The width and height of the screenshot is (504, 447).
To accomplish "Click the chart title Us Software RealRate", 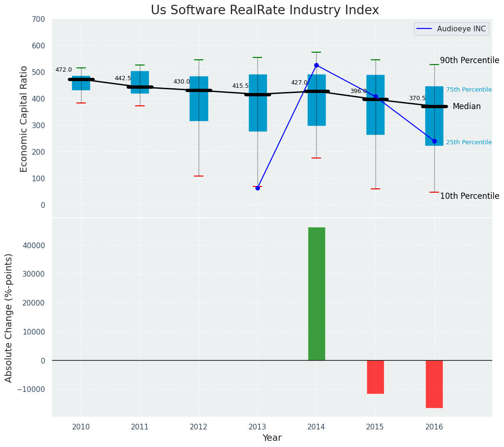I will tap(265, 10).
